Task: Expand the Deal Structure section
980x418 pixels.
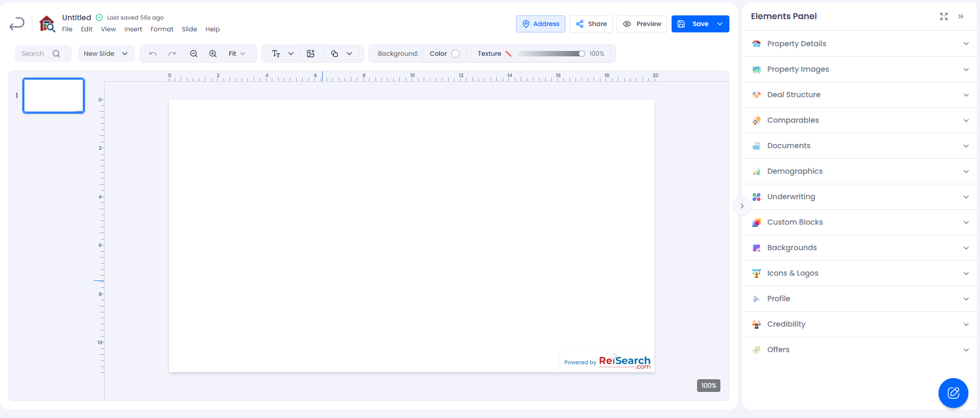Action: pos(859,95)
